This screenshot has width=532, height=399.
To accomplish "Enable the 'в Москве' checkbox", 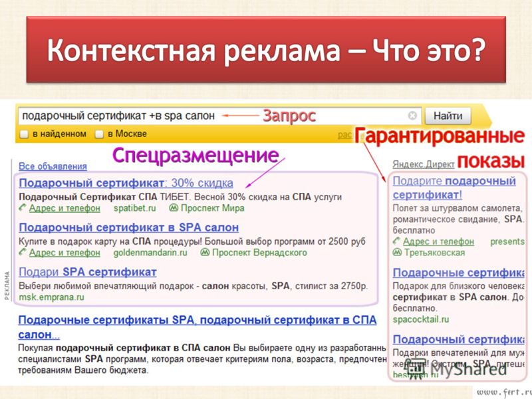I will tap(98, 134).
